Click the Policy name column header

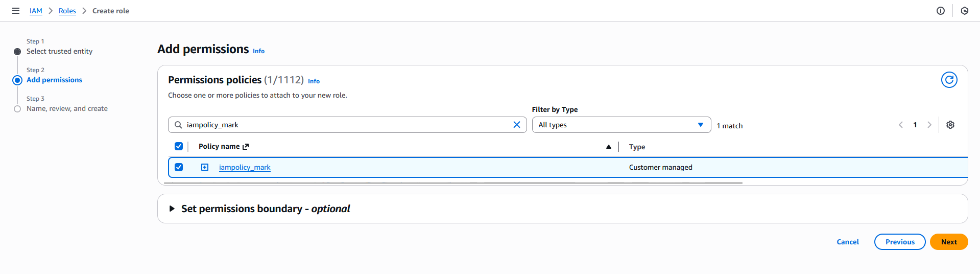(219, 146)
